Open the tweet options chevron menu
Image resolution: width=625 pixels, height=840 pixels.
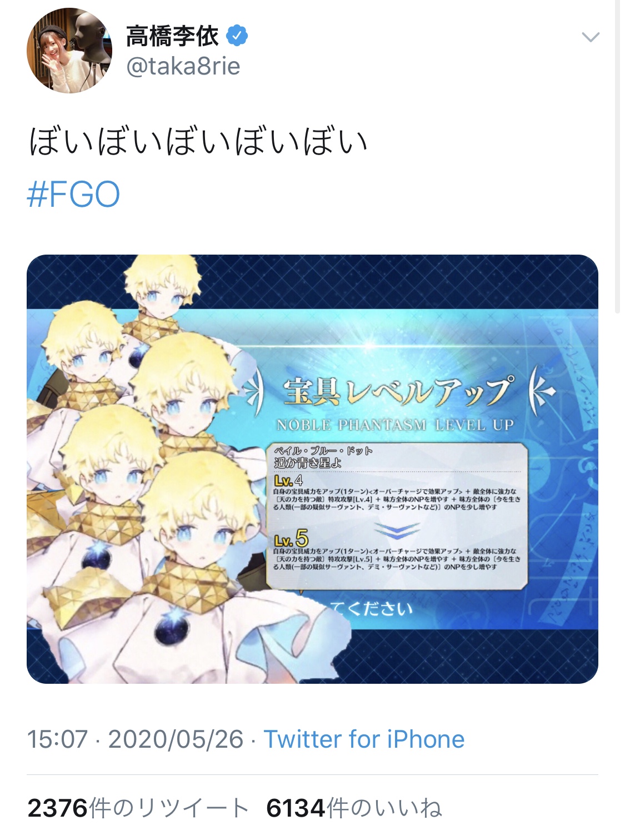tap(590, 38)
